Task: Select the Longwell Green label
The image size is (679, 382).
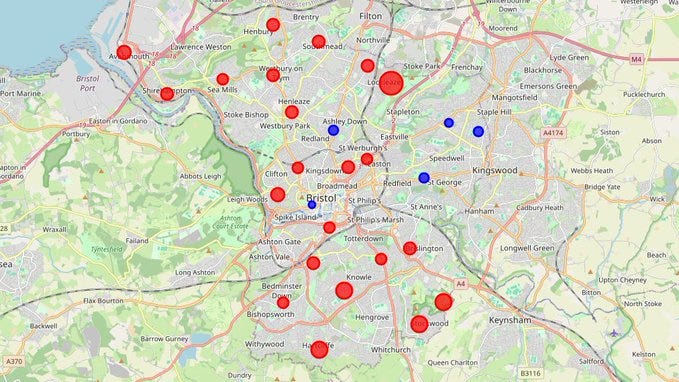Action: (x=527, y=248)
